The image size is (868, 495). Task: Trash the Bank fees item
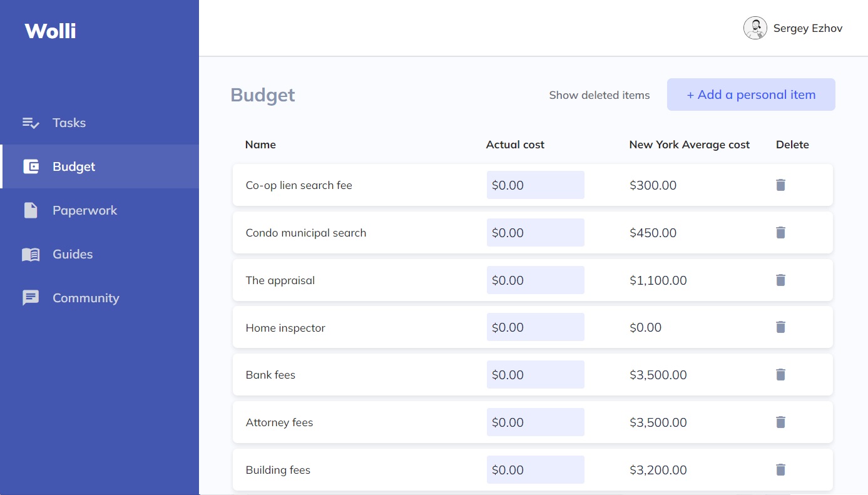780,374
